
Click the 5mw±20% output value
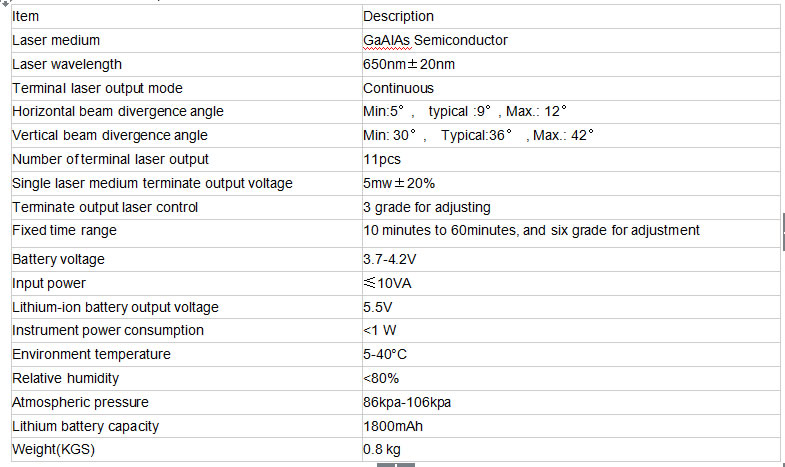(399, 184)
